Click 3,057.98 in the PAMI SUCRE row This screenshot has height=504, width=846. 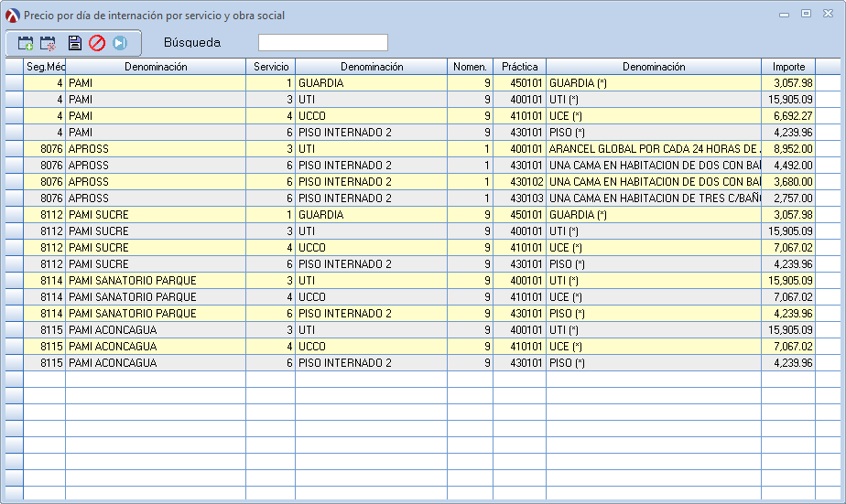[x=788, y=215]
